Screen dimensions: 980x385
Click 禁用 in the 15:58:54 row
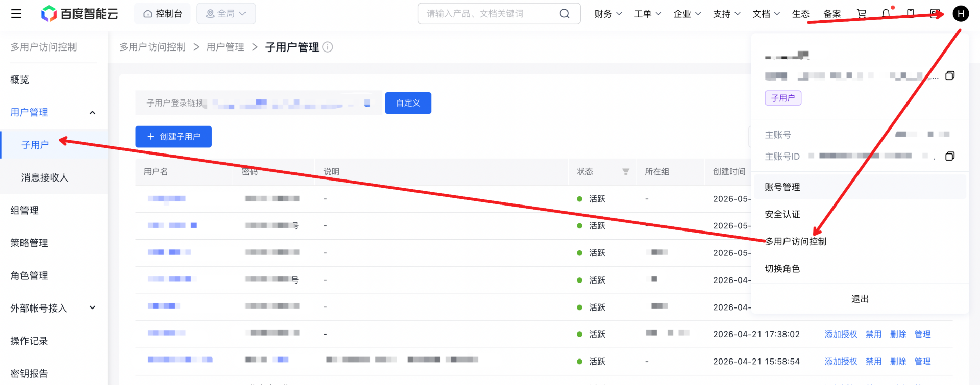pyautogui.click(x=873, y=361)
